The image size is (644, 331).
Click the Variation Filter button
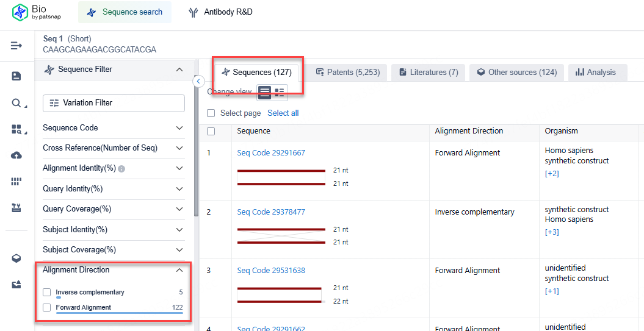[114, 103]
